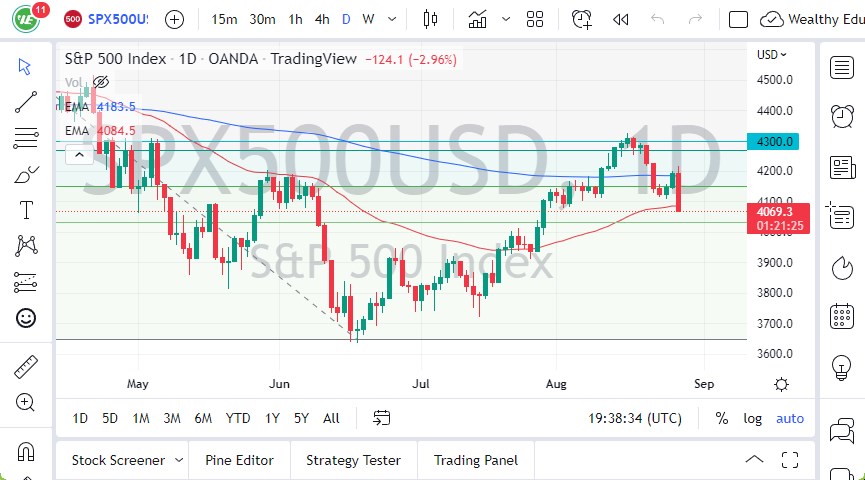This screenshot has width=865, height=480.
Task: Select the trend line drawing tool
Action: 26,102
